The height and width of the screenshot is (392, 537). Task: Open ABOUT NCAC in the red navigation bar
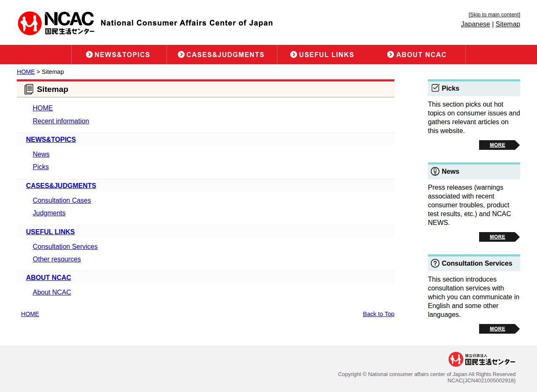point(417,55)
